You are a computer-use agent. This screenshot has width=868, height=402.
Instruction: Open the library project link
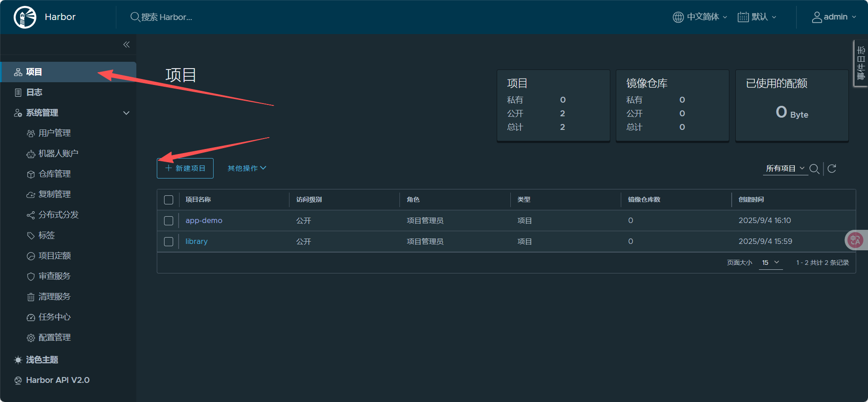[x=196, y=242]
